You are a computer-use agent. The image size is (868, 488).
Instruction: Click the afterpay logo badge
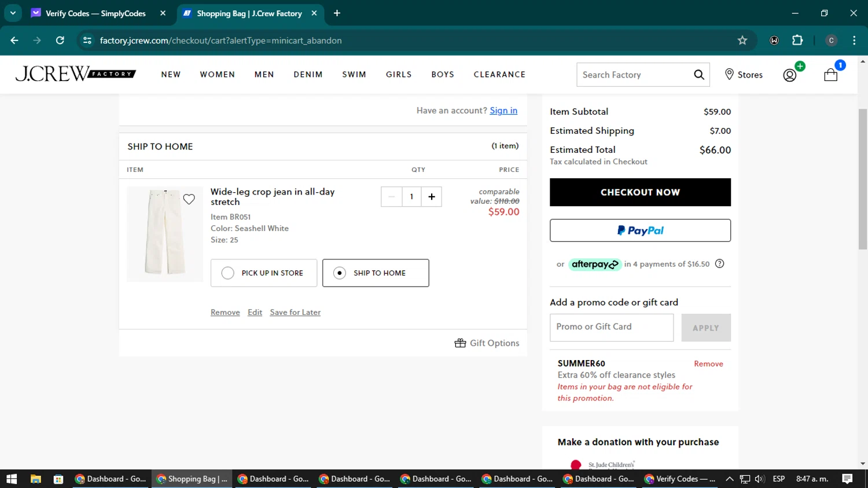point(595,265)
